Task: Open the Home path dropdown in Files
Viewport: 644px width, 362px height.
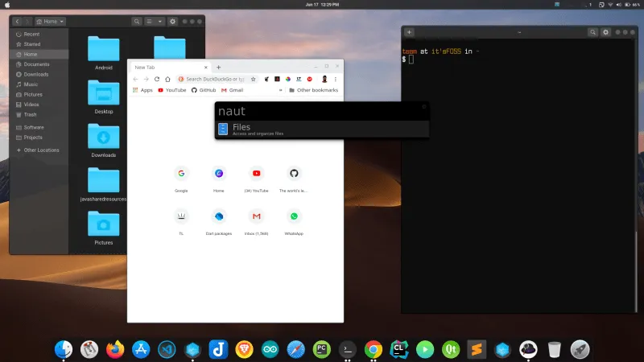Action: click(x=51, y=21)
